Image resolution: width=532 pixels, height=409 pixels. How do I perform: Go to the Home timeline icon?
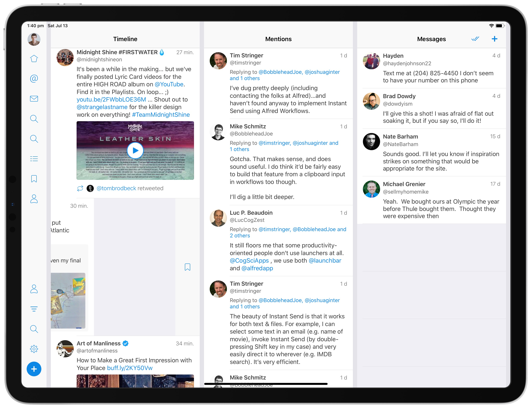point(34,59)
